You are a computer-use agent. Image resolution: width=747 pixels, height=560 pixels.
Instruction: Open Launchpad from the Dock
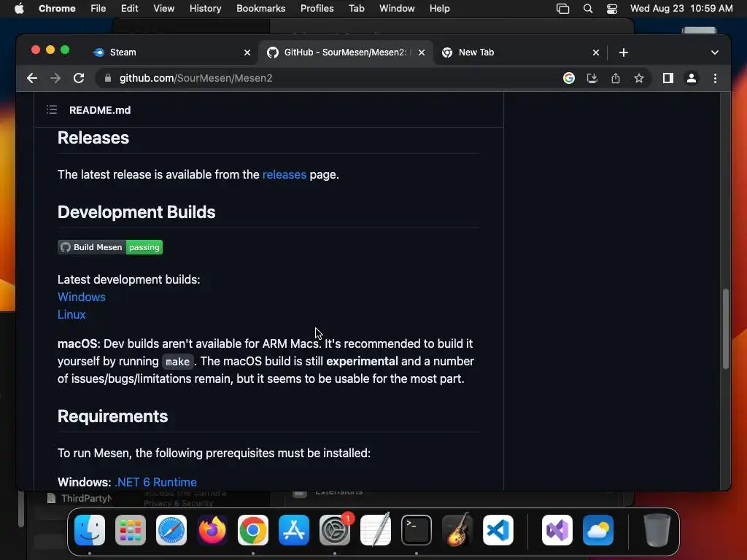click(131, 530)
